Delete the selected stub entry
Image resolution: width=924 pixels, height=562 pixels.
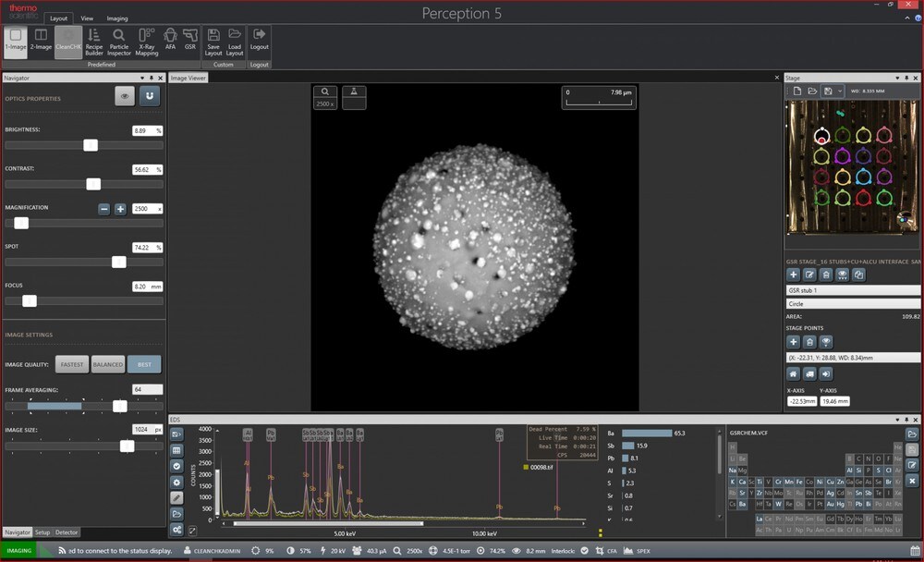(x=826, y=275)
